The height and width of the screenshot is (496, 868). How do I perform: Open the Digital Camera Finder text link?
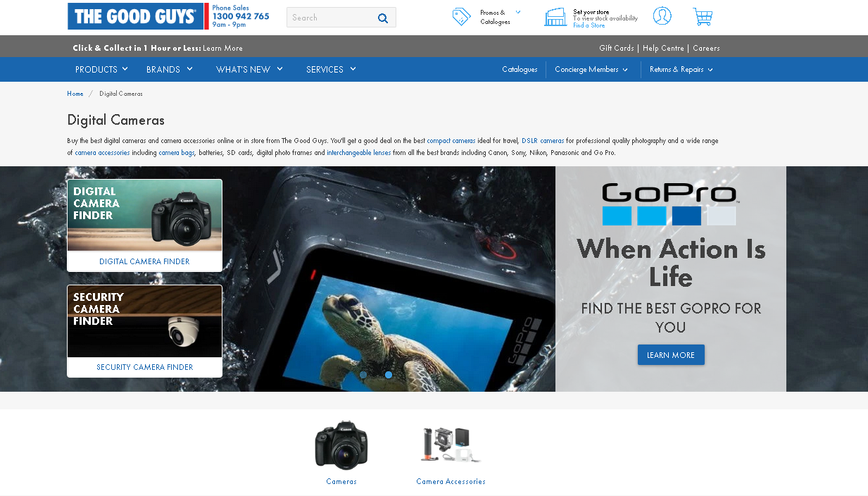[144, 261]
